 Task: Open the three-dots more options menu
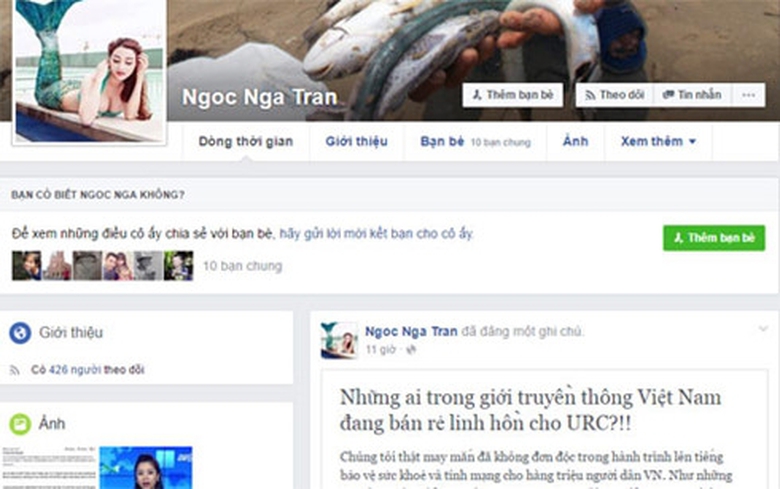(x=748, y=95)
